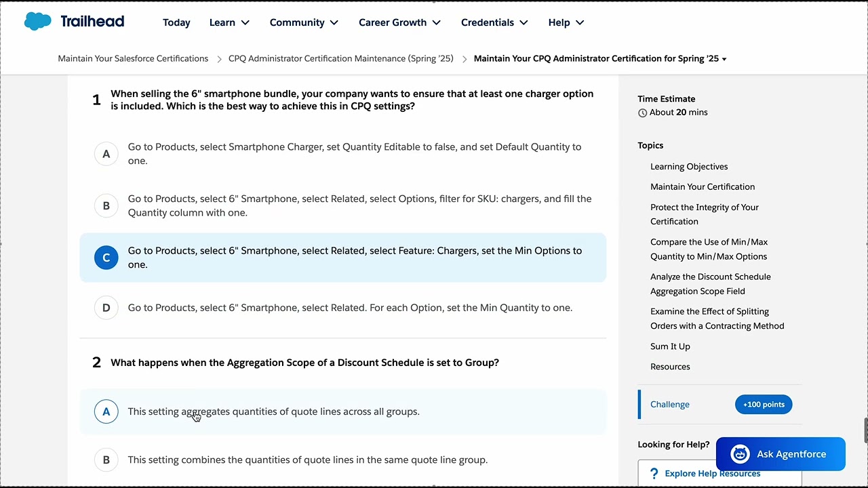
Task: Choose answer B about SKU chargers filter
Action: [x=343, y=205]
